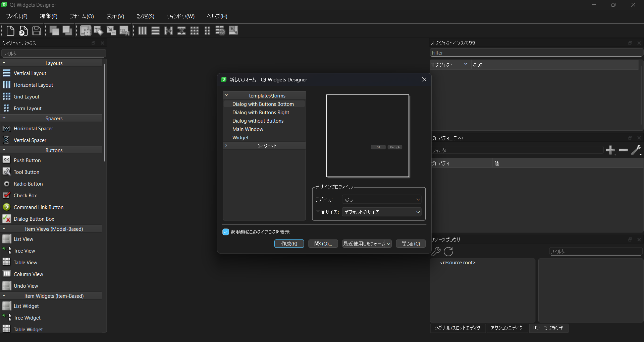Select the Edit Signals/Slots mode icon
Image resolution: width=644 pixels, height=342 pixels.
[98, 30]
